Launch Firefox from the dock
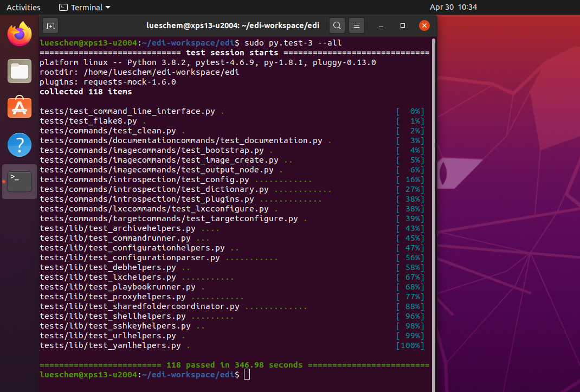 (20, 34)
